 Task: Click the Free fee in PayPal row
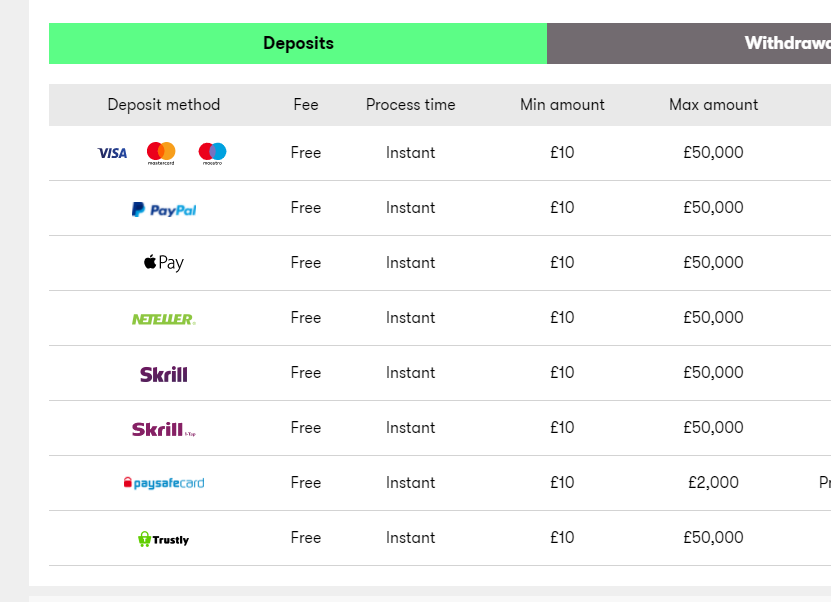pos(306,208)
